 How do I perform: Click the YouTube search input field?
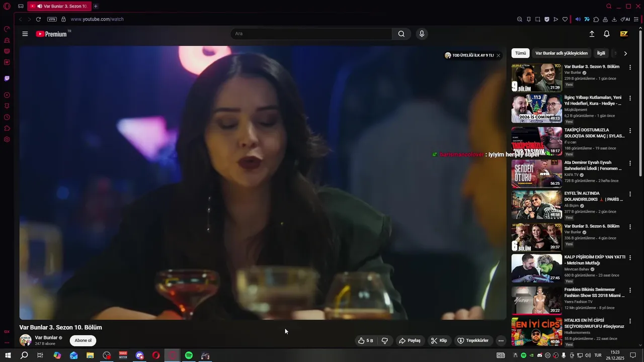point(311,34)
